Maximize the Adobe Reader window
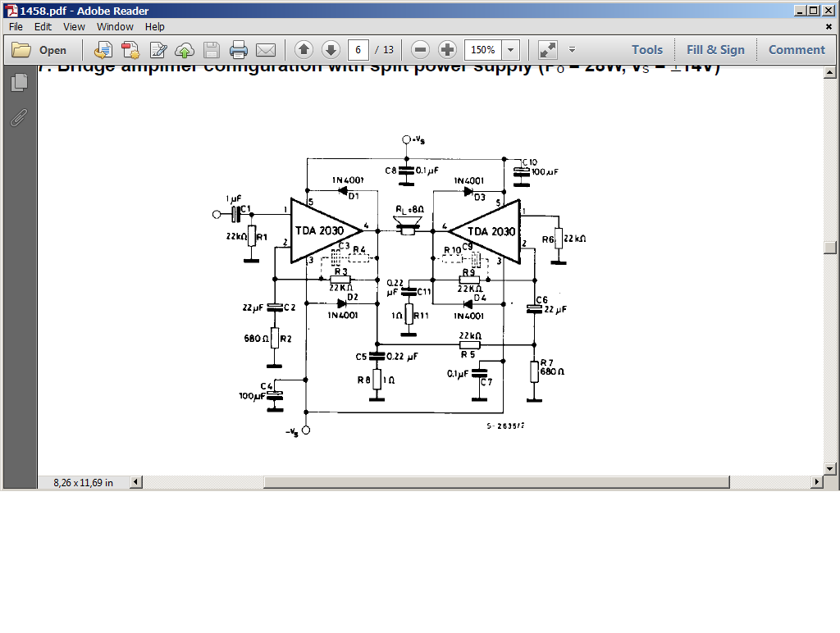The height and width of the screenshot is (633, 840). coord(813,11)
